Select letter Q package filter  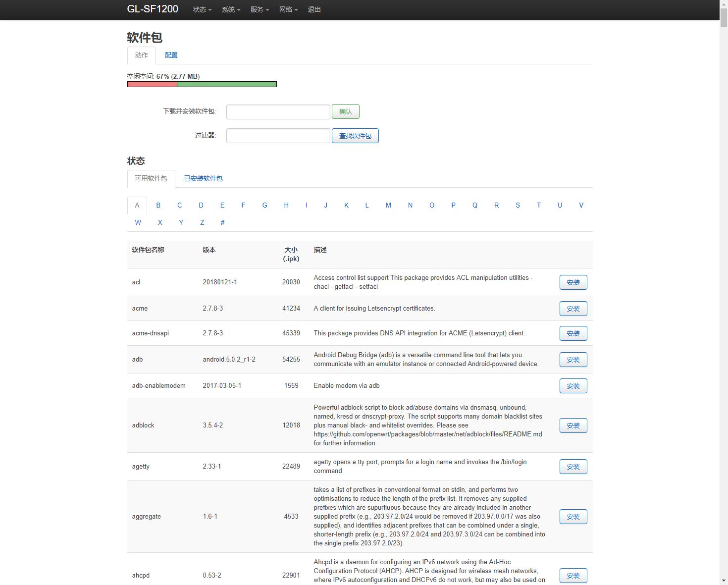475,205
